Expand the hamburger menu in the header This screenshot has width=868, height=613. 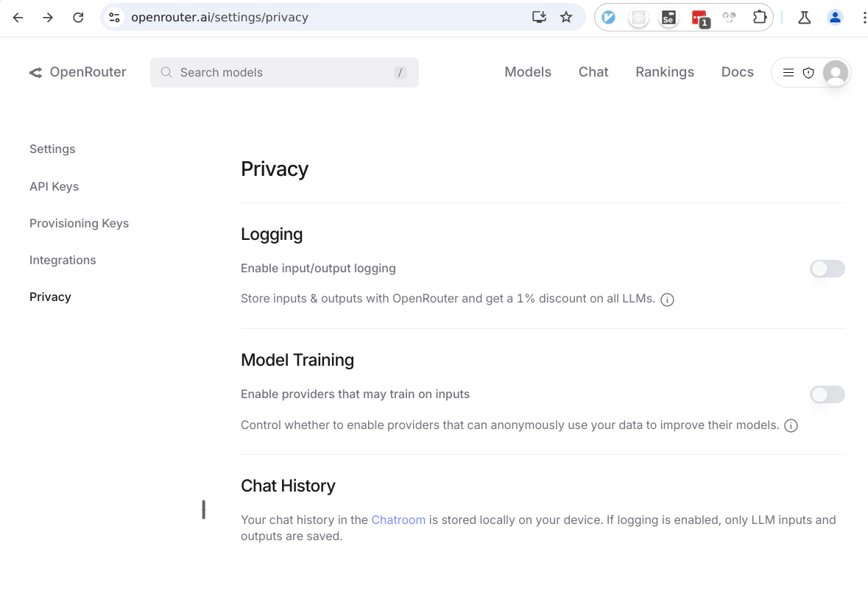(788, 73)
